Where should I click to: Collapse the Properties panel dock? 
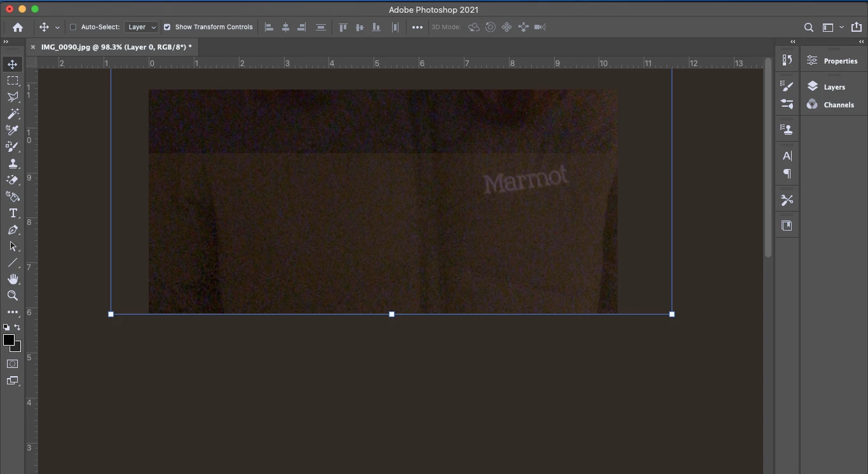pyautogui.click(x=861, y=42)
